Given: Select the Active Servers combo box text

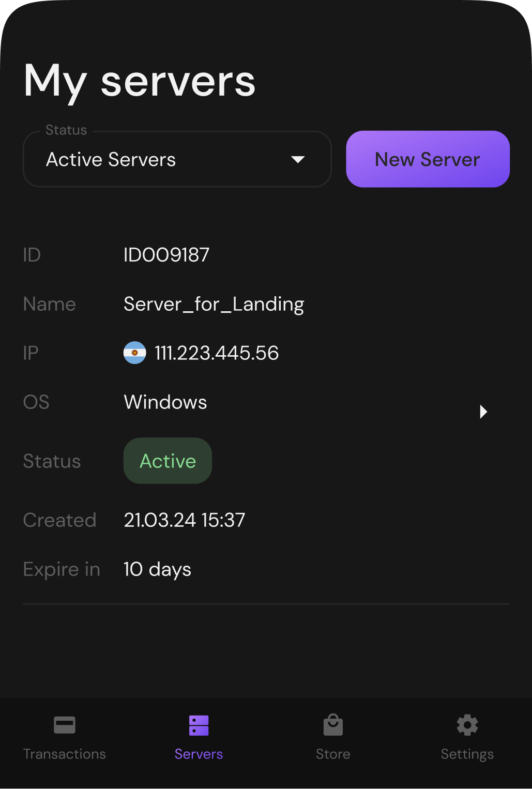Looking at the screenshot, I should [x=111, y=159].
